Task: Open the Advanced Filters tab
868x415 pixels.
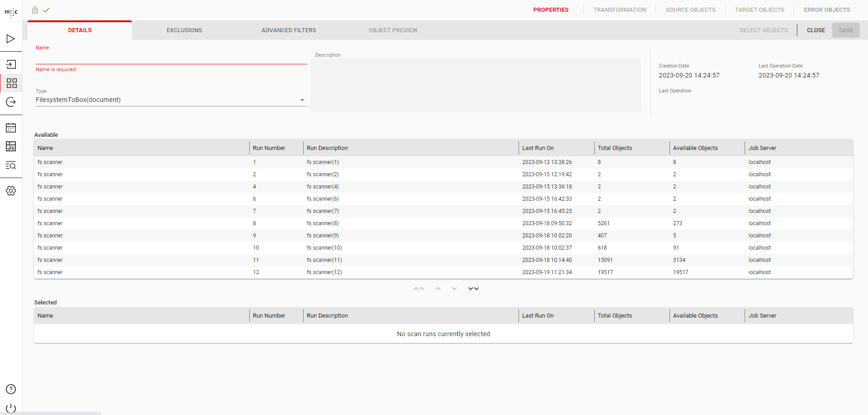Action: click(289, 30)
